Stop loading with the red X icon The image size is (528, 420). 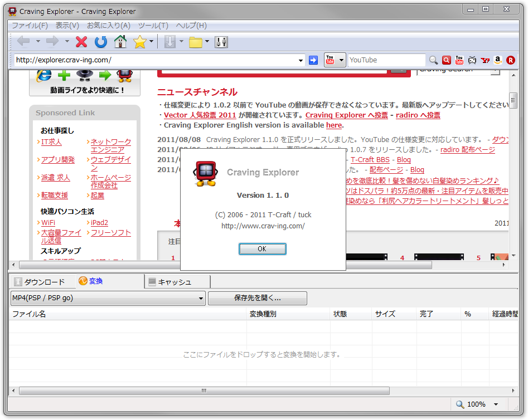click(81, 42)
